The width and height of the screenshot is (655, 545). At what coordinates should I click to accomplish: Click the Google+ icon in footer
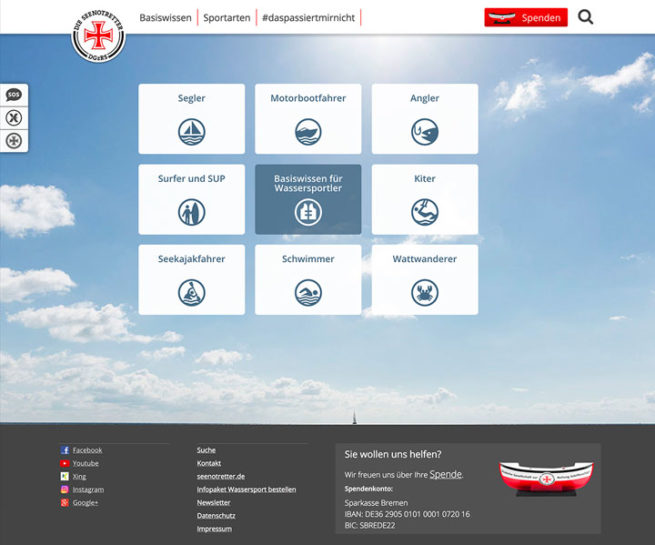(65, 502)
